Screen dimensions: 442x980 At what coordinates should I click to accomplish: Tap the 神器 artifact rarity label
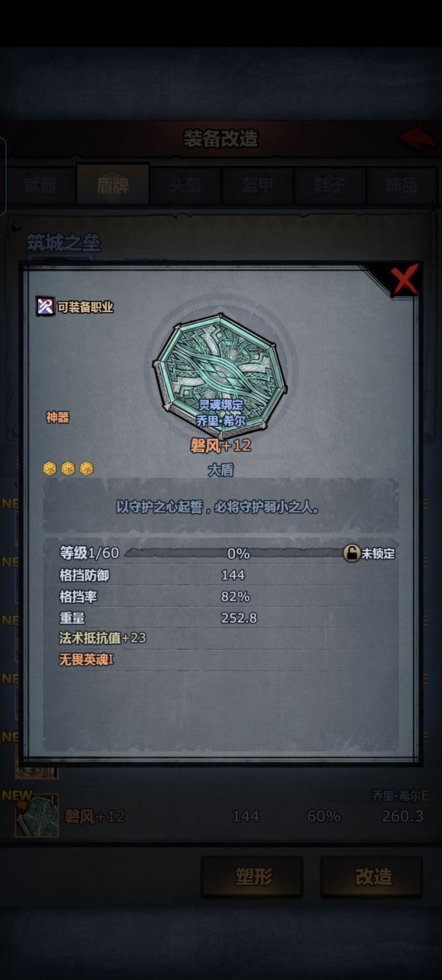pos(58,418)
